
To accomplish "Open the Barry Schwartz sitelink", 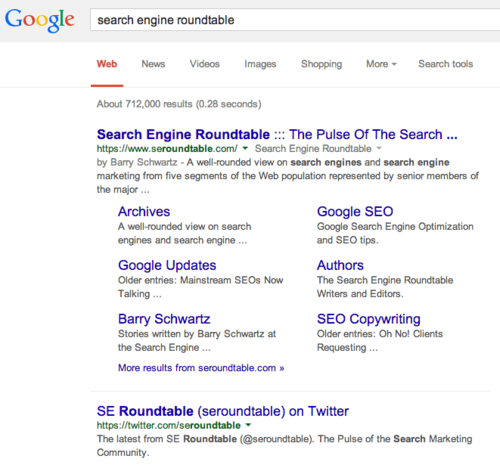I will tap(164, 319).
